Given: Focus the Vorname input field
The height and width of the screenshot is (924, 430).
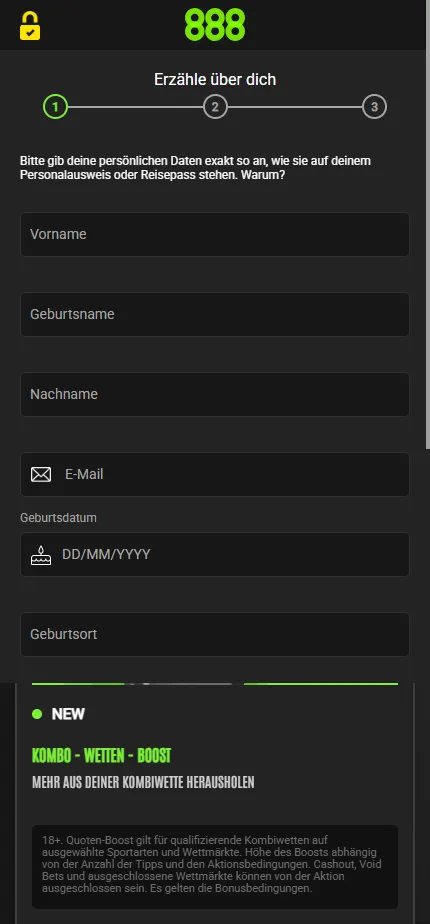Looking at the screenshot, I should coord(215,235).
